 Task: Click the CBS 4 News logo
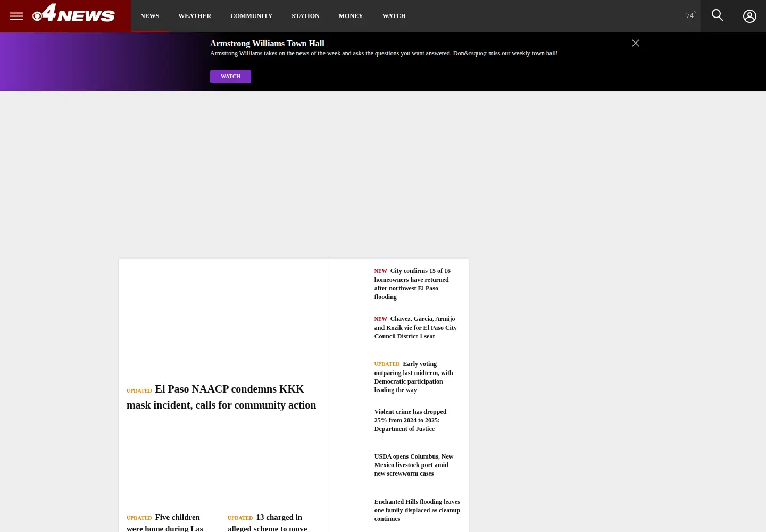73,13
